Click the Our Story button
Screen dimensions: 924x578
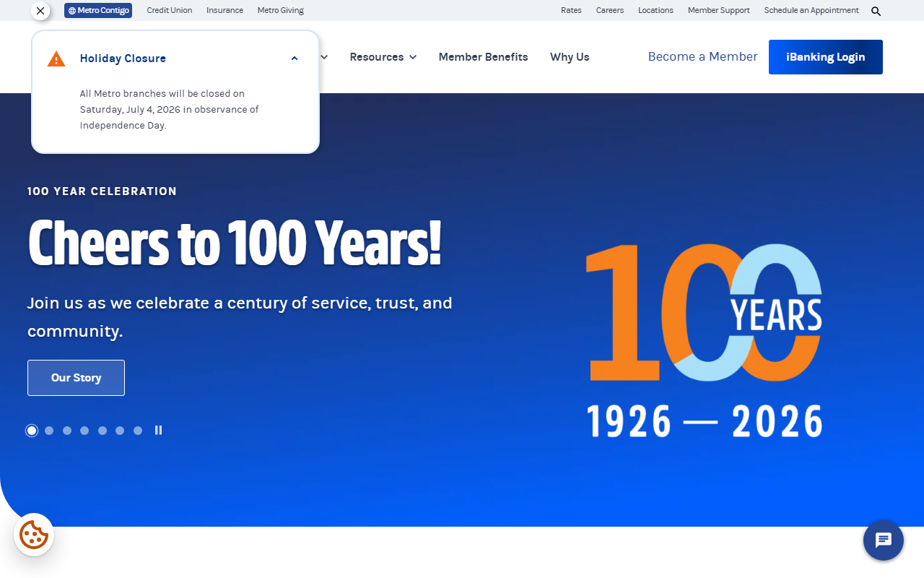click(76, 378)
